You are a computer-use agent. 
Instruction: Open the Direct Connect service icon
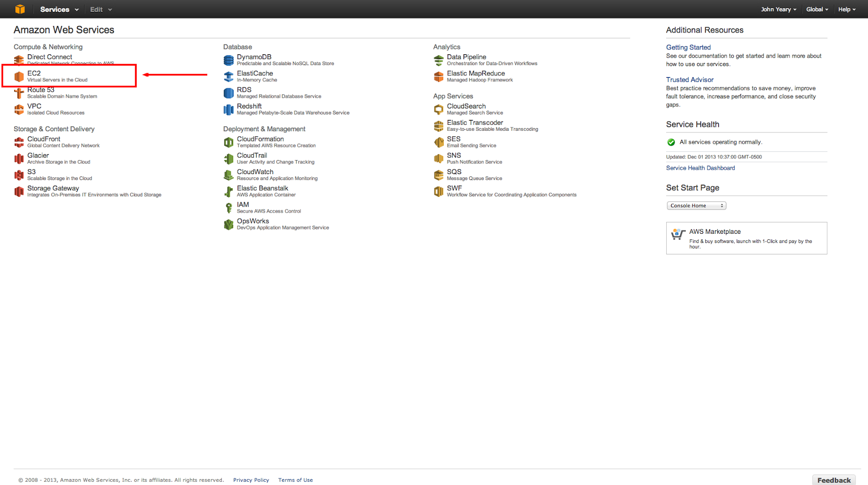pos(19,60)
